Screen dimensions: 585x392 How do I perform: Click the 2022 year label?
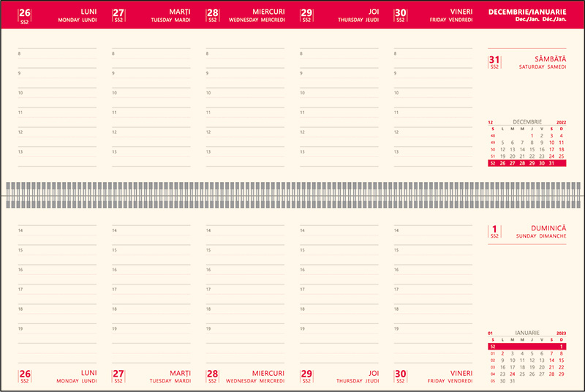point(561,122)
